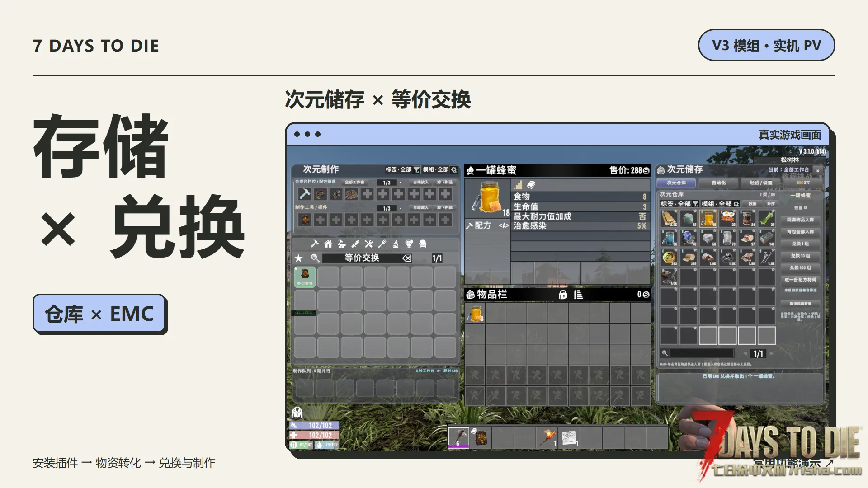Open the 标签·全部 filter in 次元制作
The height and width of the screenshot is (488, 868).
pyautogui.click(x=402, y=169)
